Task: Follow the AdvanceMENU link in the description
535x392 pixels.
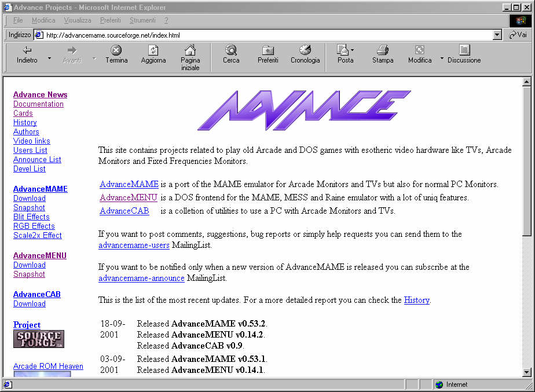Action: click(129, 197)
